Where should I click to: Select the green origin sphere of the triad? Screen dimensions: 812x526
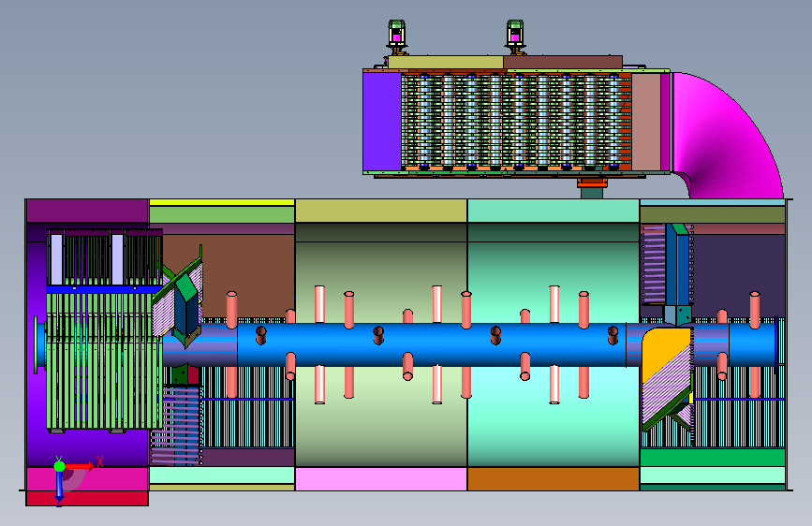(x=60, y=466)
